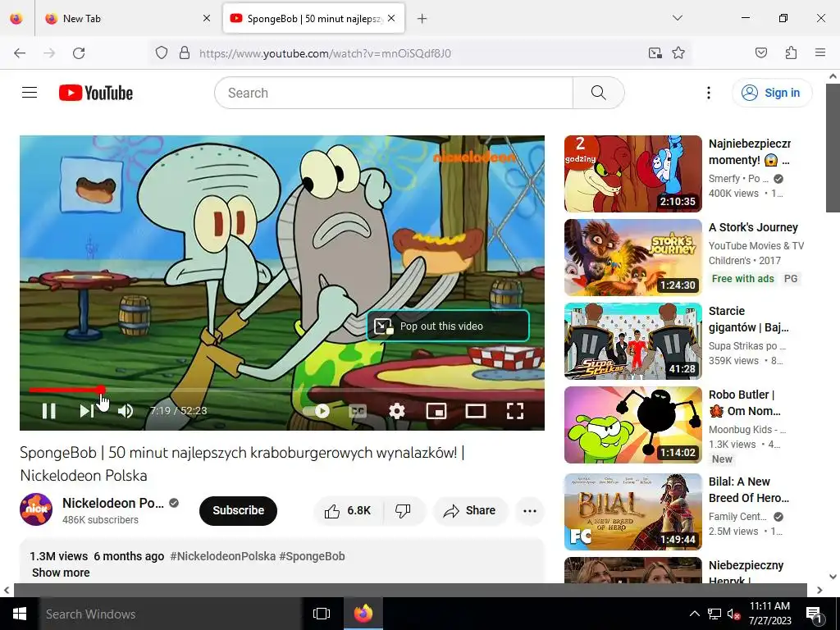Reload the current page
Screen dimensions: 840x630
point(79,53)
